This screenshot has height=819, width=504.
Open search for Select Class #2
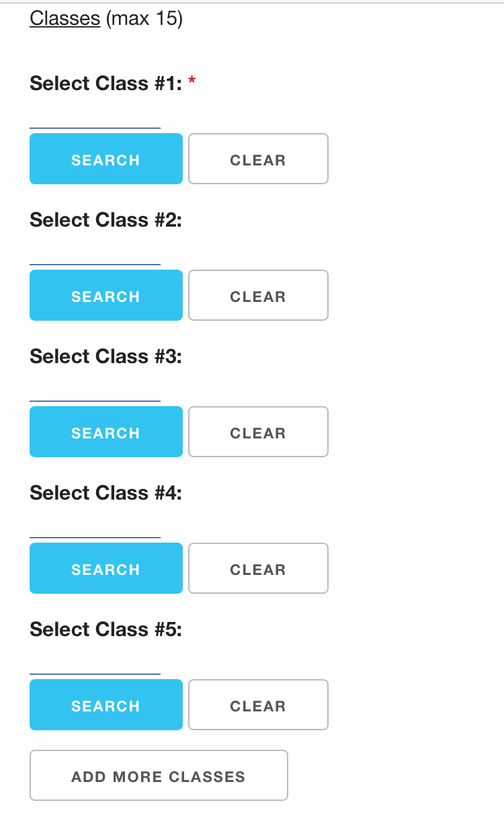[x=106, y=295]
